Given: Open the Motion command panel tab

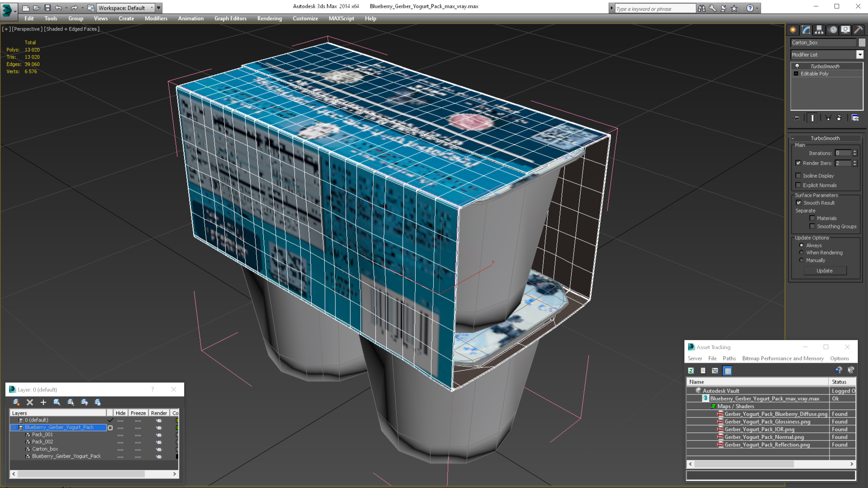Looking at the screenshot, I should (833, 30).
